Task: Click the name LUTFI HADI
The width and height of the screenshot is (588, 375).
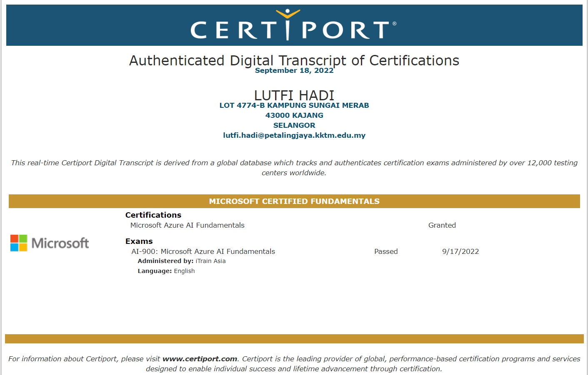Action: click(294, 95)
